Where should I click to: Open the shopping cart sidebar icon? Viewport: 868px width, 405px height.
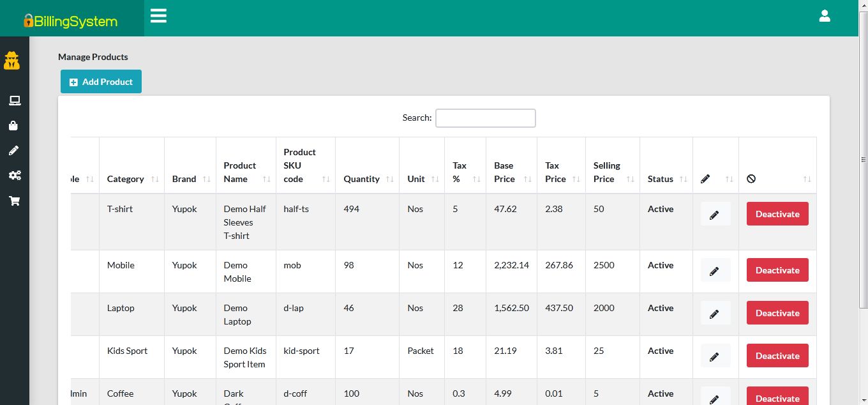pos(13,201)
